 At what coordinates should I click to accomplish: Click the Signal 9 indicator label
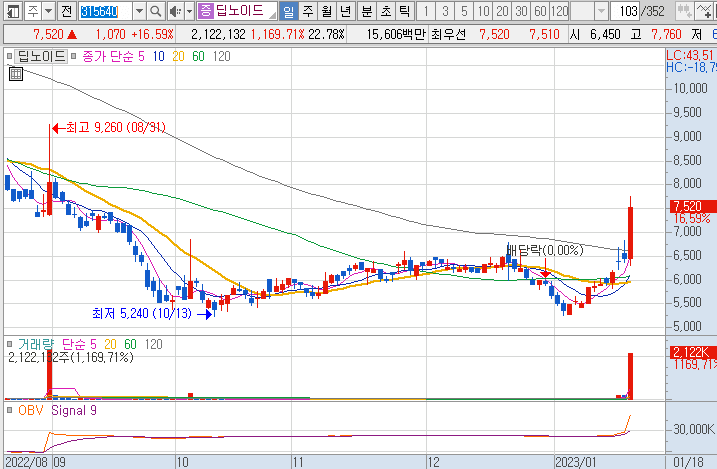pyautogui.click(x=74, y=410)
